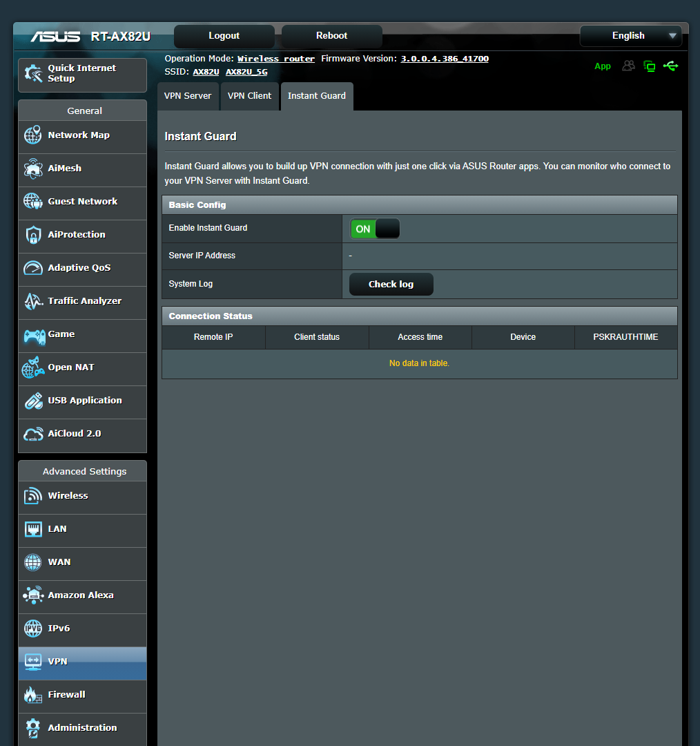
Task: Open Network Map via its globe icon
Action: (33, 135)
